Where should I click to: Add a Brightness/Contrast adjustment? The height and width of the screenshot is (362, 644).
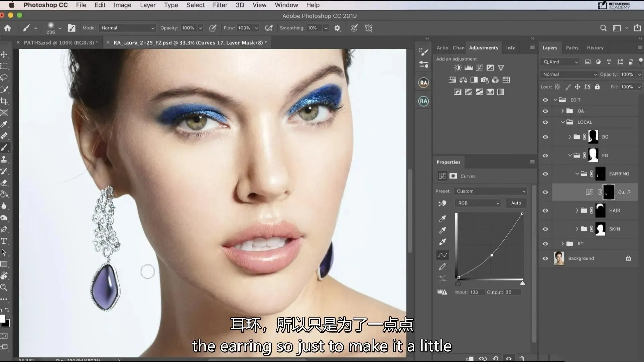pos(458,68)
